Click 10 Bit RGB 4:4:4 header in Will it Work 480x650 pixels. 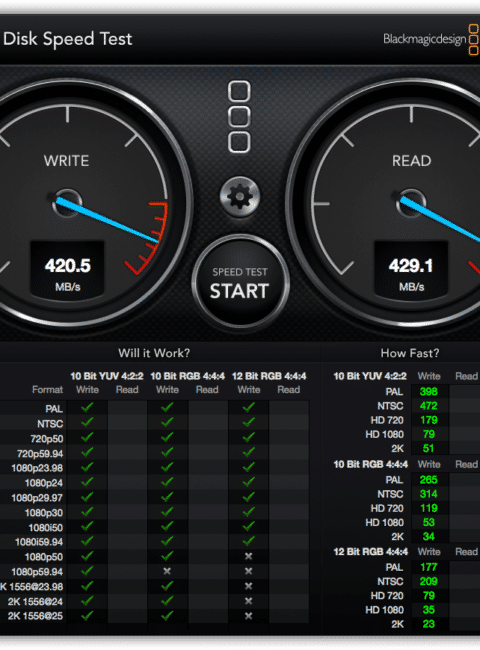tap(187, 376)
